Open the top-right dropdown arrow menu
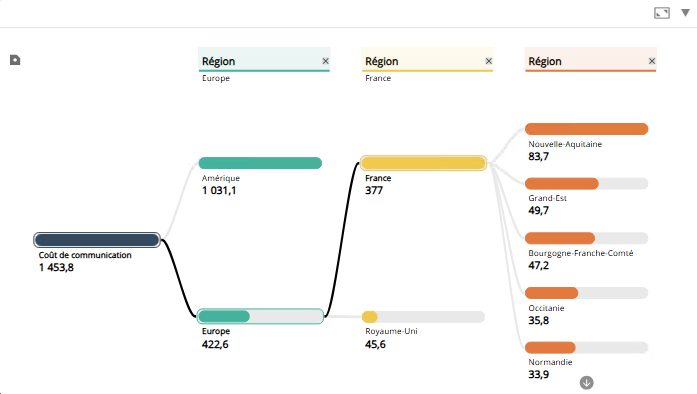 tap(685, 13)
